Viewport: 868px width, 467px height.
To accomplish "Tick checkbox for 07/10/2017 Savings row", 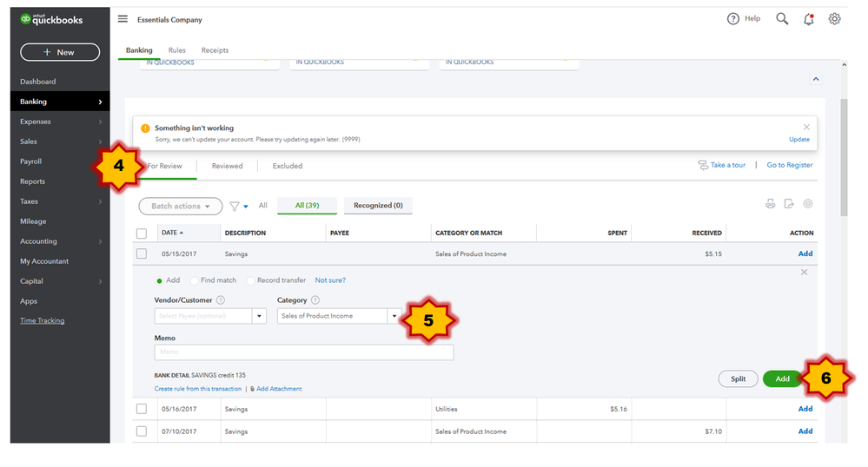I will pos(142,431).
